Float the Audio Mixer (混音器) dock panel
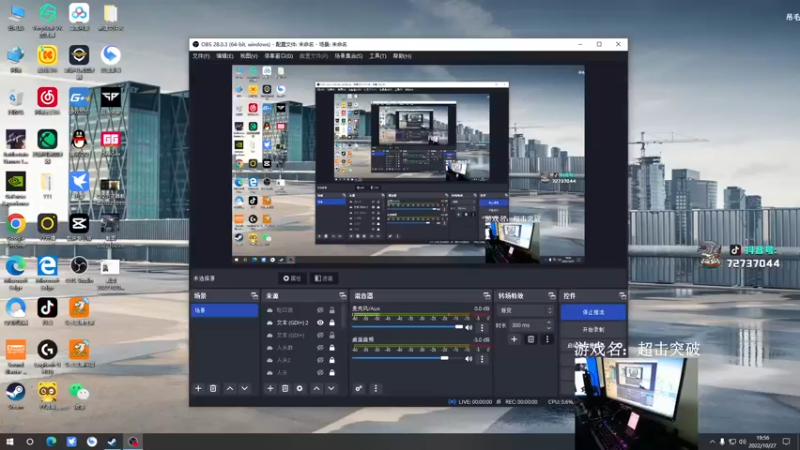This screenshot has height=450, width=800. (486, 296)
